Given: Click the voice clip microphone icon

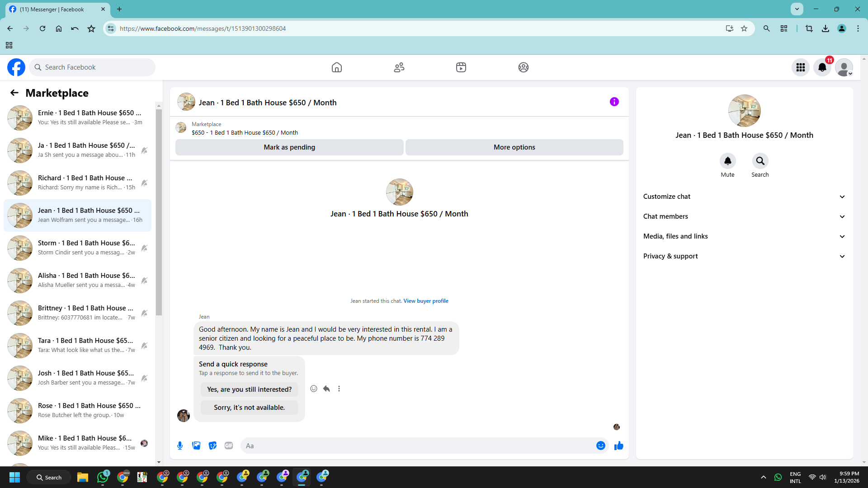Looking at the screenshot, I should [180, 446].
